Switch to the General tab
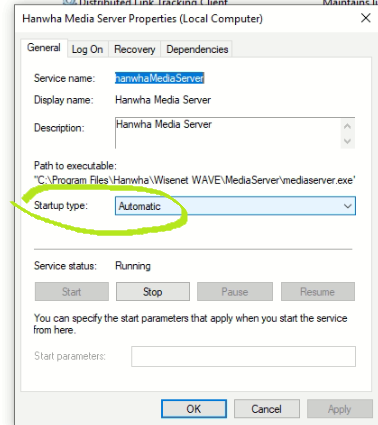Image resolution: width=378 pixels, height=425 pixels. click(44, 48)
